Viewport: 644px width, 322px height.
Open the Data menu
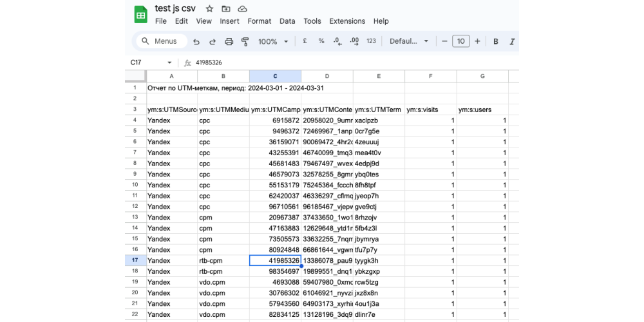(x=287, y=21)
